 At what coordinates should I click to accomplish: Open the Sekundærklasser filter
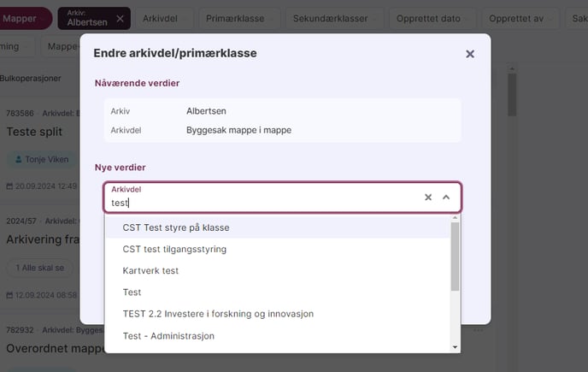pos(334,19)
